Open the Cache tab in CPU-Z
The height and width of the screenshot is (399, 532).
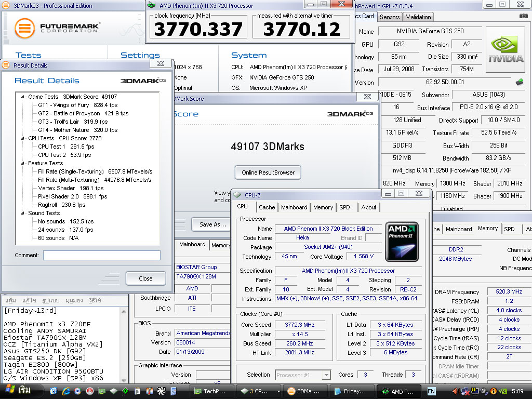(x=267, y=207)
